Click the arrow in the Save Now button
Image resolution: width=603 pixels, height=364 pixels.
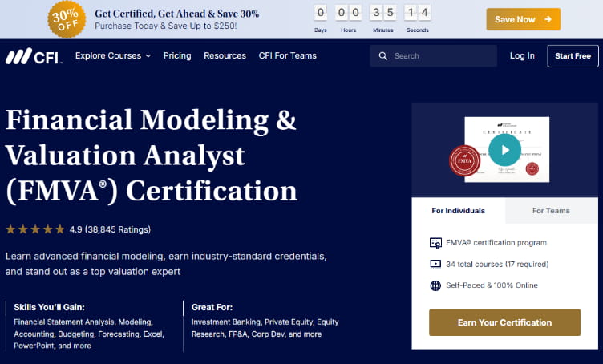click(548, 19)
